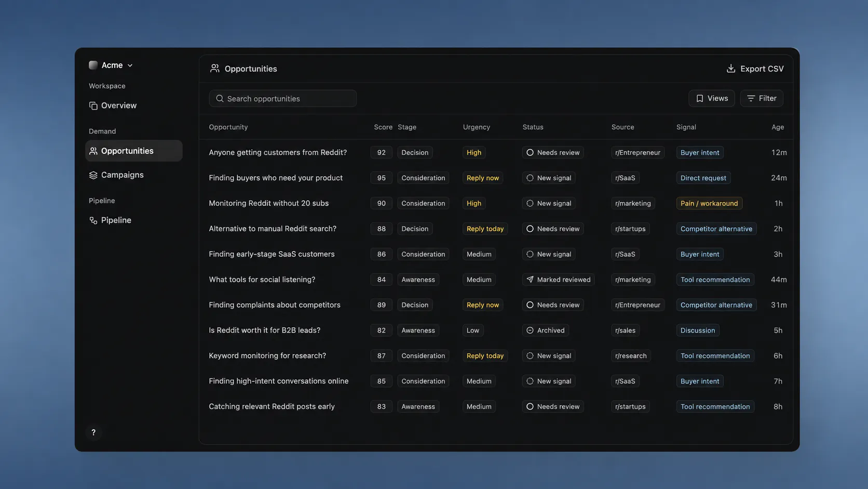
Task: Click the Opportunities header people icon
Action: click(214, 69)
